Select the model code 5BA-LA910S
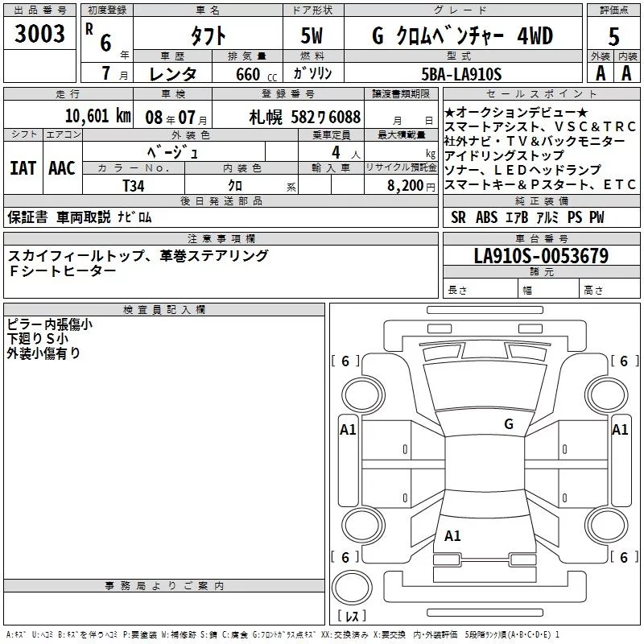Screen dimensions: 644x644 point(463,74)
